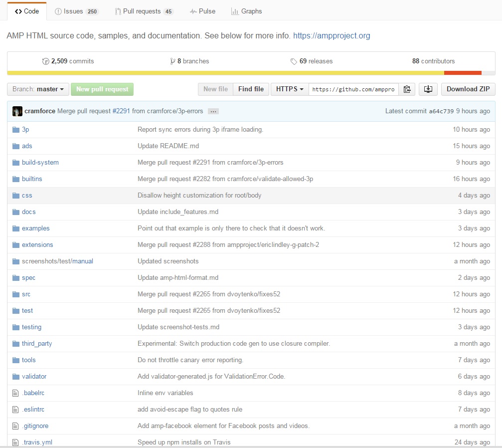
Task: View the 8 branches list
Action: [x=189, y=61]
